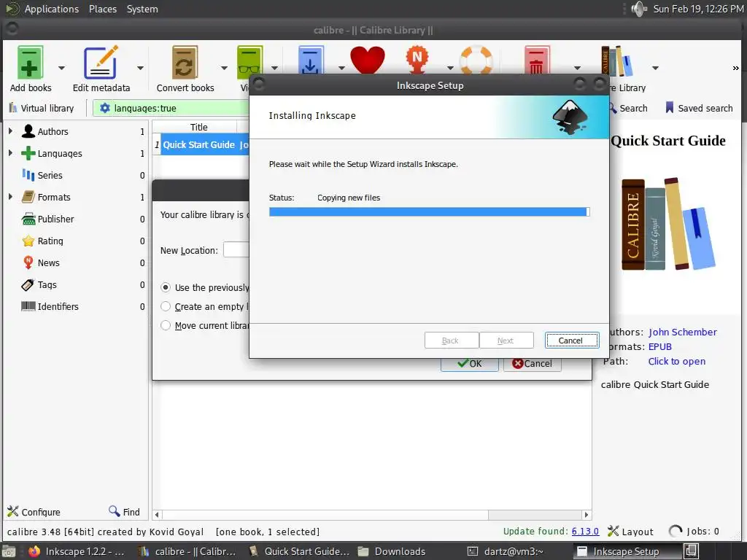The image size is (747, 560).
Task: Open the Edit metadata tool
Action: click(x=101, y=63)
